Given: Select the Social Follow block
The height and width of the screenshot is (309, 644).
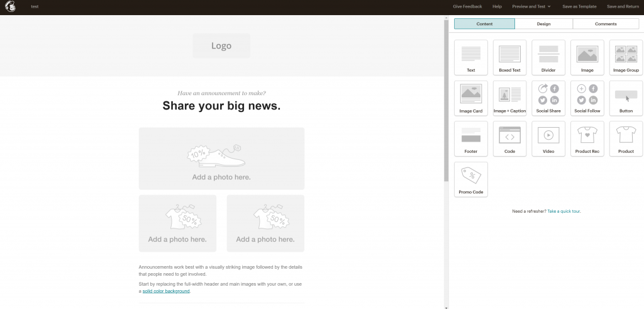Looking at the screenshot, I should [x=587, y=98].
